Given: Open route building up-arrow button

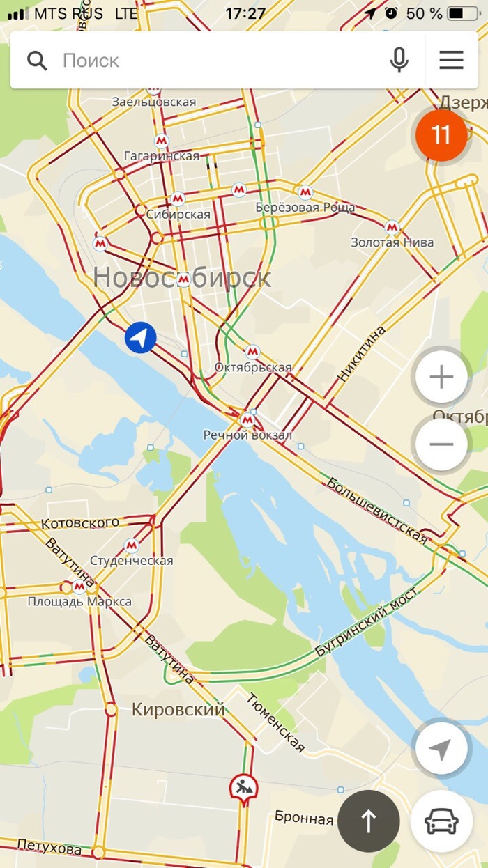Looking at the screenshot, I should pos(369,821).
